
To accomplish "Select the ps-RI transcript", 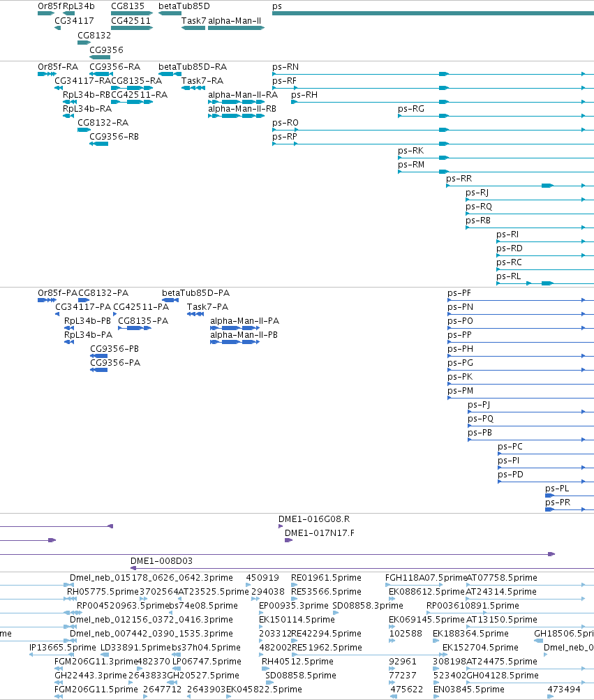I will tap(545, 241).
